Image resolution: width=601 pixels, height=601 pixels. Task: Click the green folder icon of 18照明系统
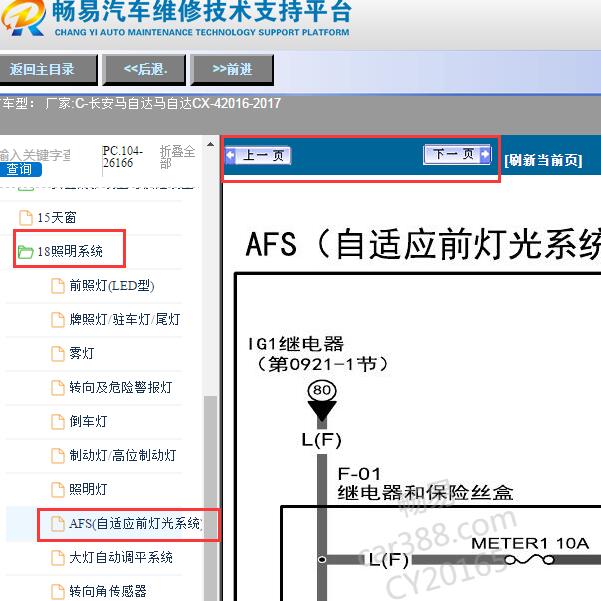point(26,252)
